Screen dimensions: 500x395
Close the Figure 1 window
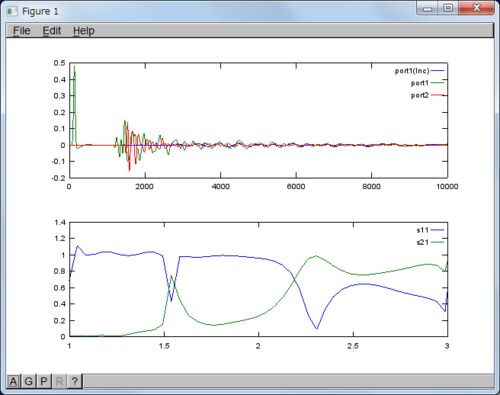pos(476,8)
